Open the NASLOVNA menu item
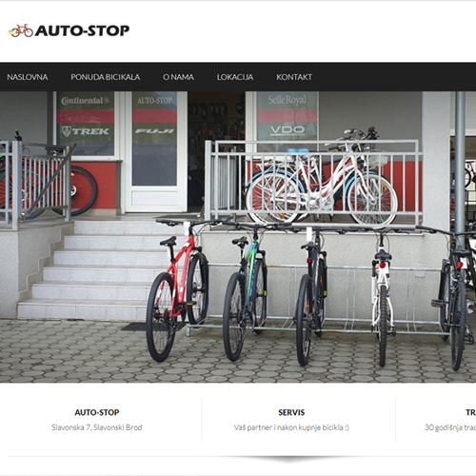Screen dimensions: 476x476 coord(28,77)
